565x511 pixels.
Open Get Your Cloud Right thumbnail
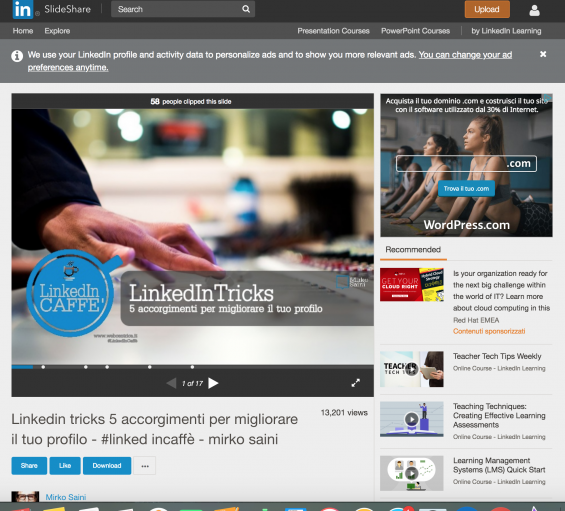click(x=412, y=284)
